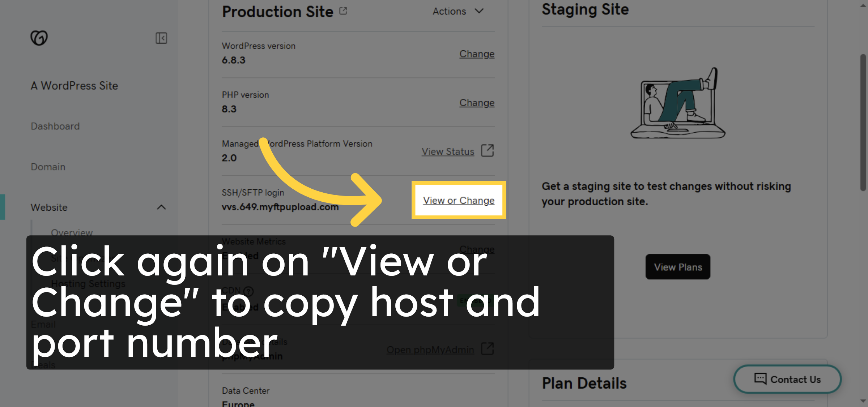Click the GoDaddy logo icon
This screenshot has height=407, width=868.
[x=39, y=37]
